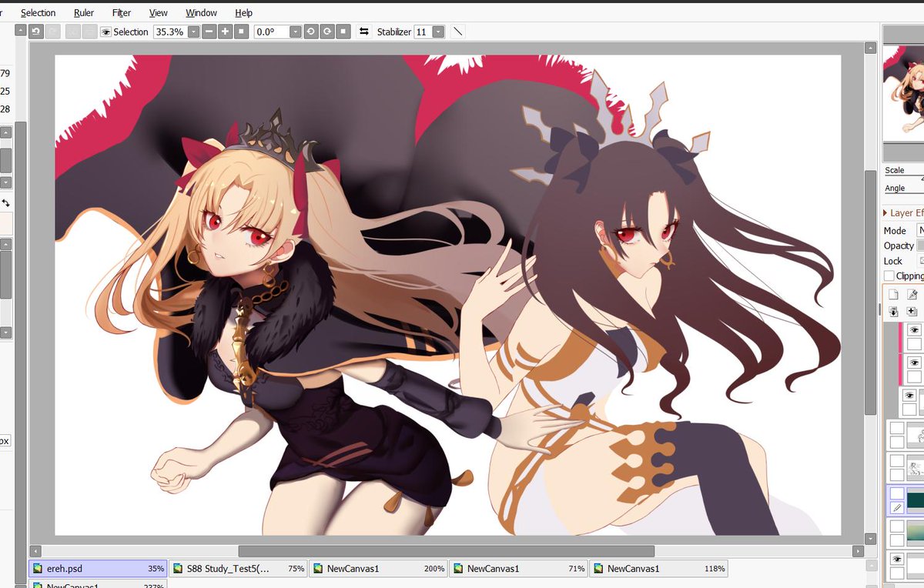Screen dimensions: 924x588
Task: Click the zoom in plus button
Action: pyautogui.click(x=225, y=32)
